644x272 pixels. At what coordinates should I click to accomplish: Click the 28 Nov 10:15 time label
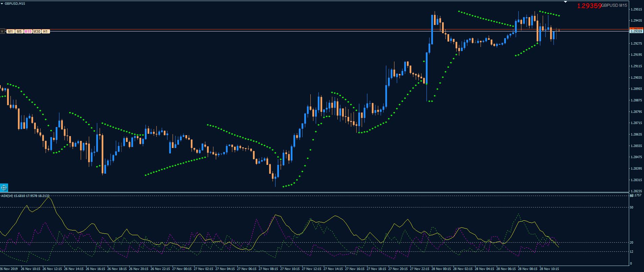(x=549, y=269)
